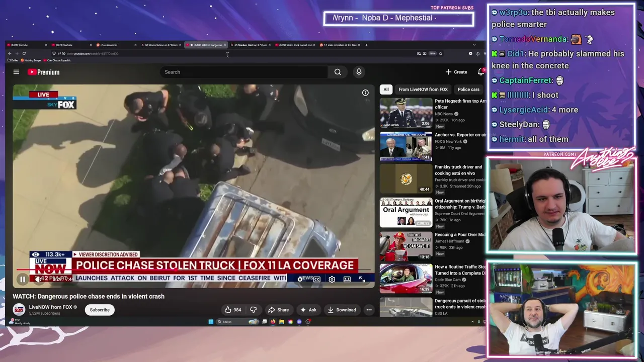Expand the browser tab list chevron
This screenshot has height=362, width=644.
pyautogui.click(x=473, y=45)
